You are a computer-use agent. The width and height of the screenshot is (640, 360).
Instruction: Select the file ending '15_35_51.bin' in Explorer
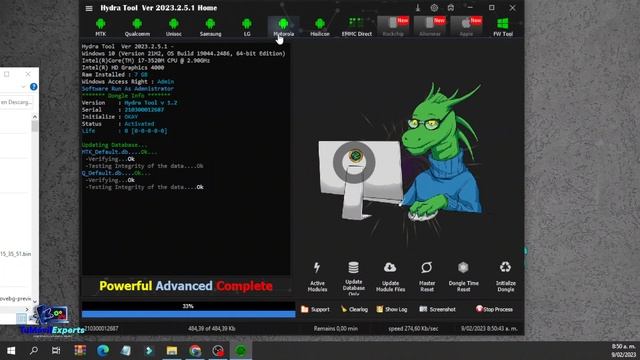tap(15, 254)
